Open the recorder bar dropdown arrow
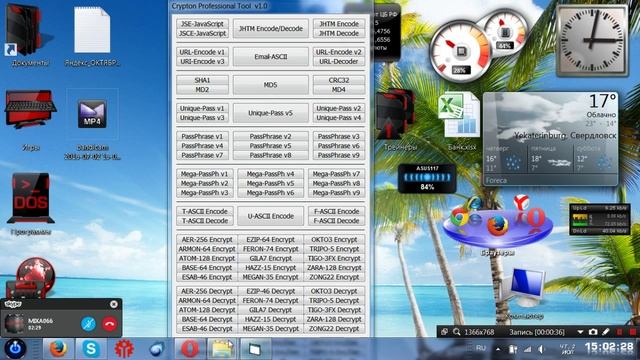Screen dimensions: 640x360 (x=580, y=332)
